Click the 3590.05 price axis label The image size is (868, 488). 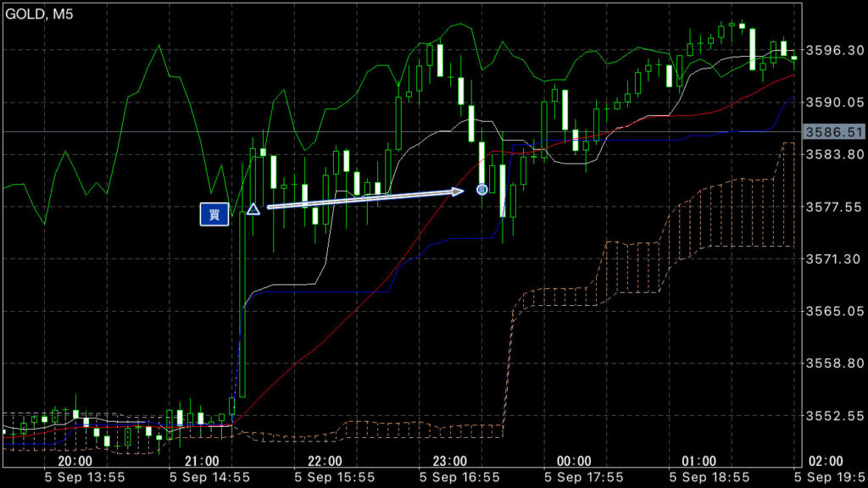pos(833,102)
